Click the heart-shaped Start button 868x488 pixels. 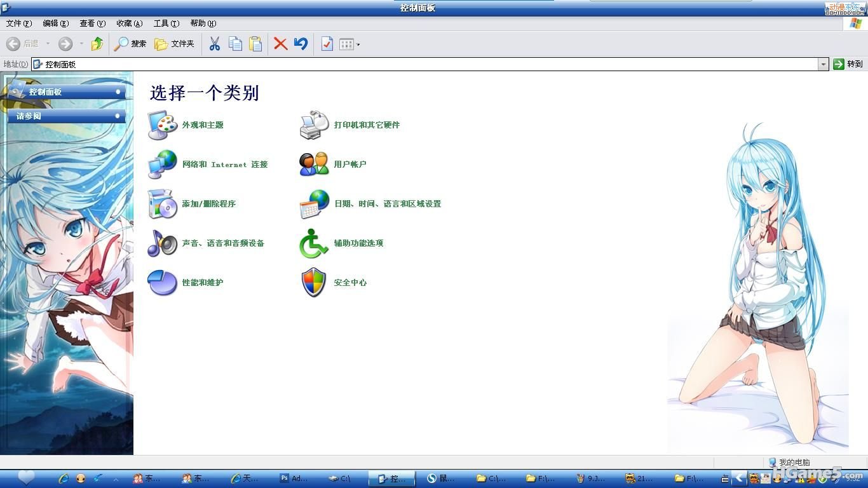(x=26, y=478)
